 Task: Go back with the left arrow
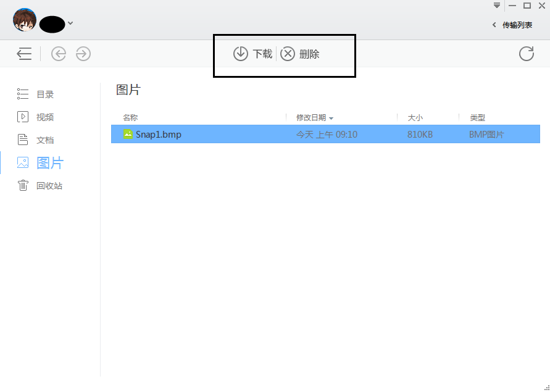(59, 54)
